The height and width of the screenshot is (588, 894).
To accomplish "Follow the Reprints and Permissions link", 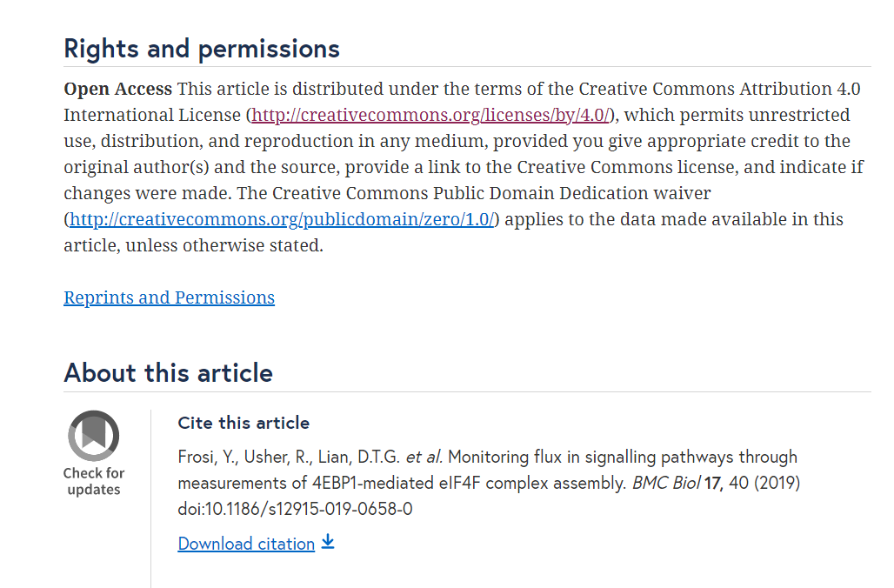I will pyautogui.click(x=169, y=297).
